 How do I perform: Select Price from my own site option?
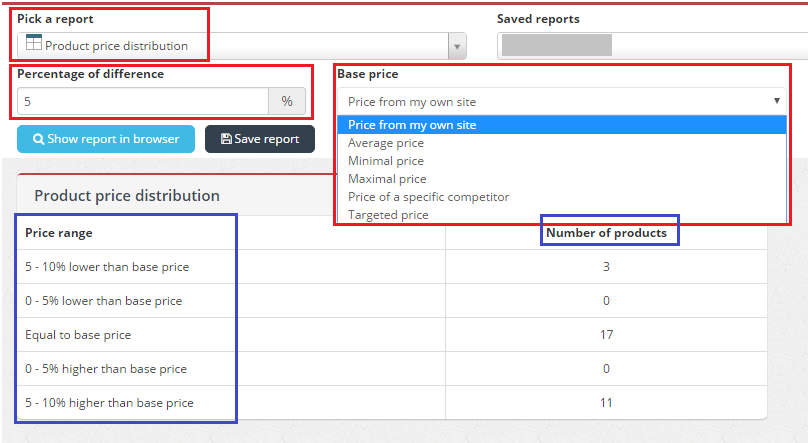(412, 125)
